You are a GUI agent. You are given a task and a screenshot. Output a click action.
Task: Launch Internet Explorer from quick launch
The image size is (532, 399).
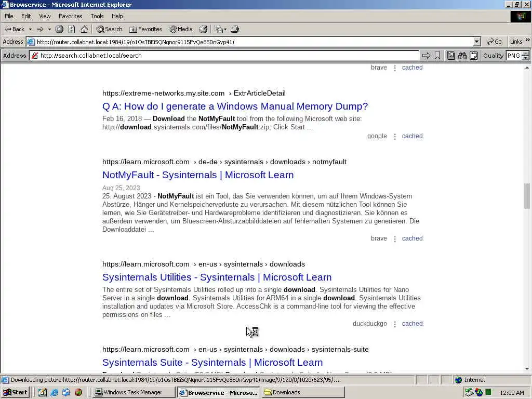(54, 392)
